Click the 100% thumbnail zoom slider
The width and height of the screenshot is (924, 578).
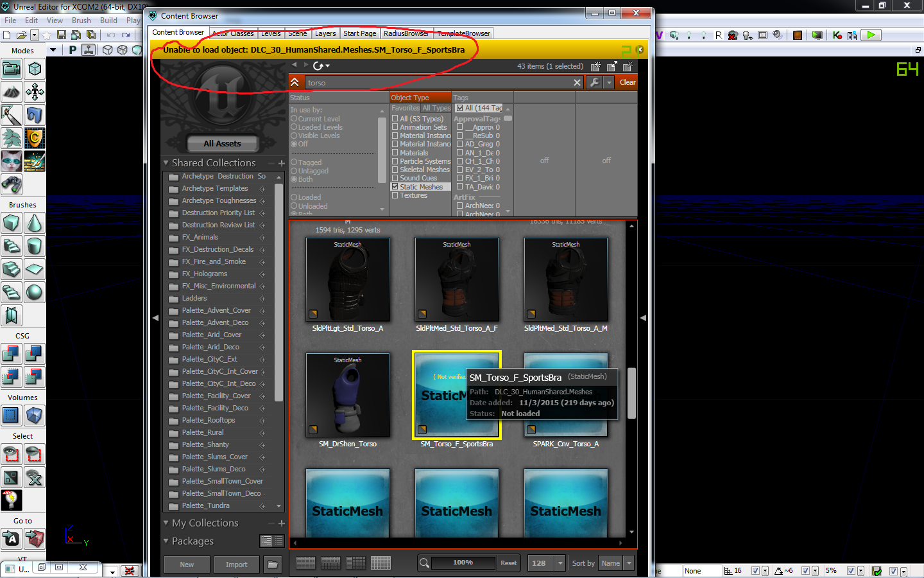pyautogui.click(x=463, y=563)
